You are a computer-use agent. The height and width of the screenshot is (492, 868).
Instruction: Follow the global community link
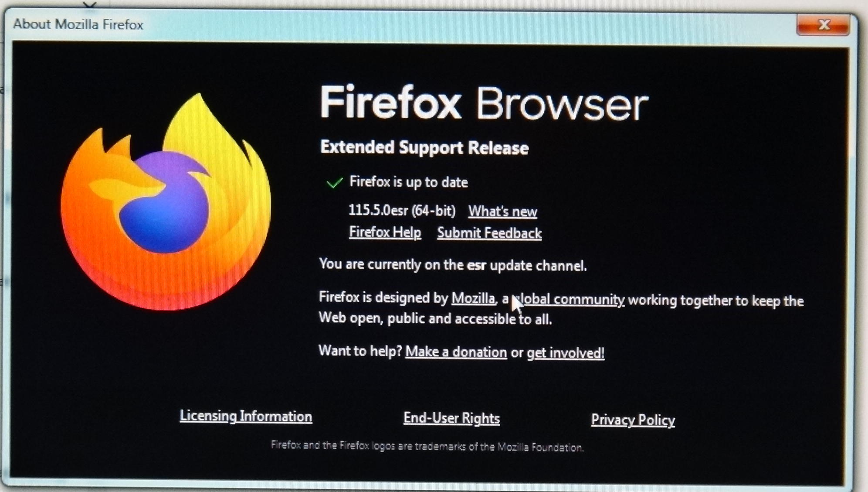568,300
